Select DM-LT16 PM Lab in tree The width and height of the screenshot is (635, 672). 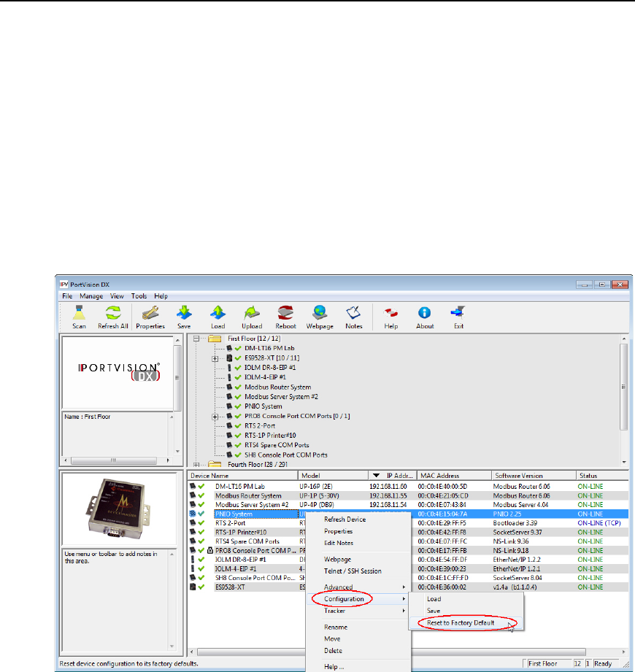(269, 348)
